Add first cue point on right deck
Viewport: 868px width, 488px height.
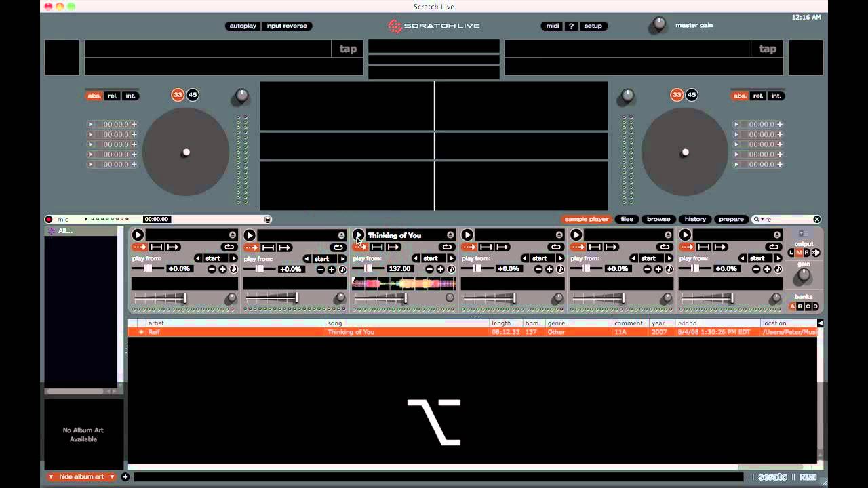tap(780, 125)
